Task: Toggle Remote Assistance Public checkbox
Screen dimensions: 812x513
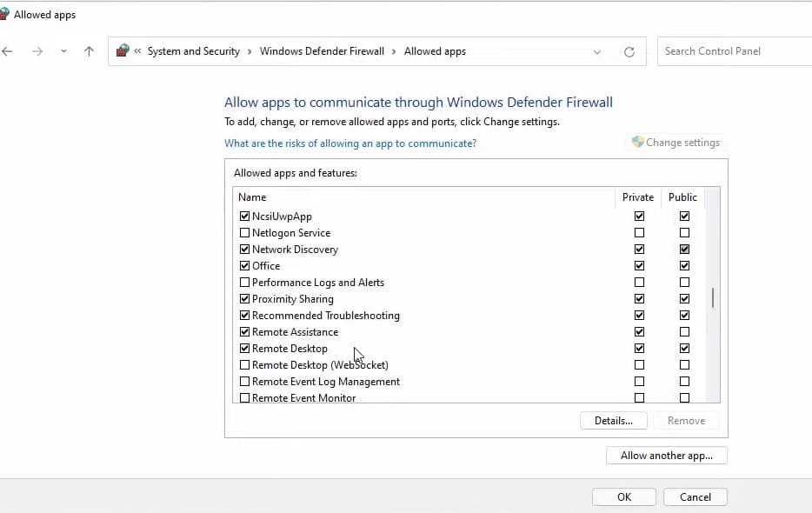Action: coord(684,332)
